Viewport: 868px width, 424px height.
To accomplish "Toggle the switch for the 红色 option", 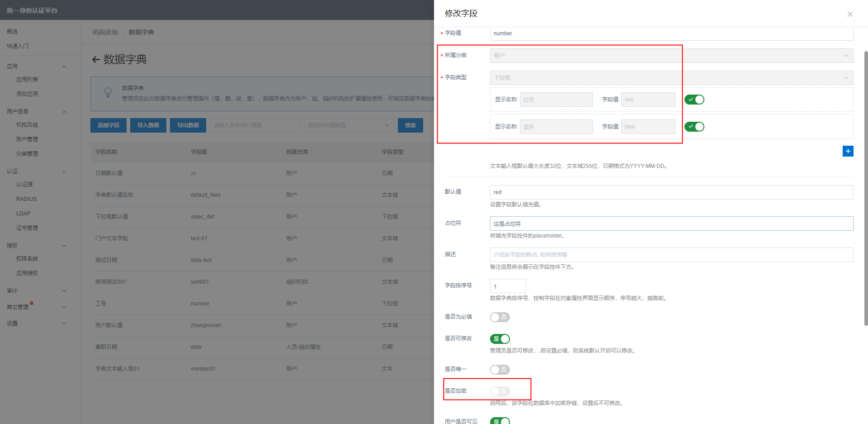I will pos(694,100).
